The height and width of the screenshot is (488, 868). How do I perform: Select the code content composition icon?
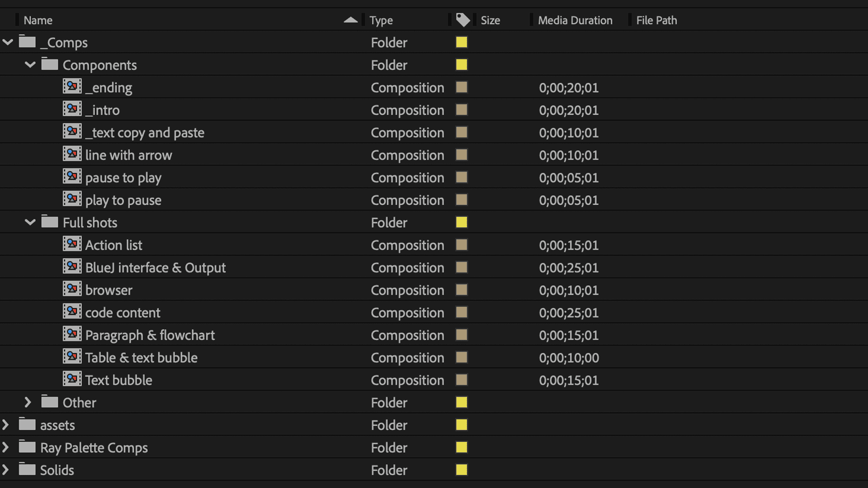click(72, 312)
